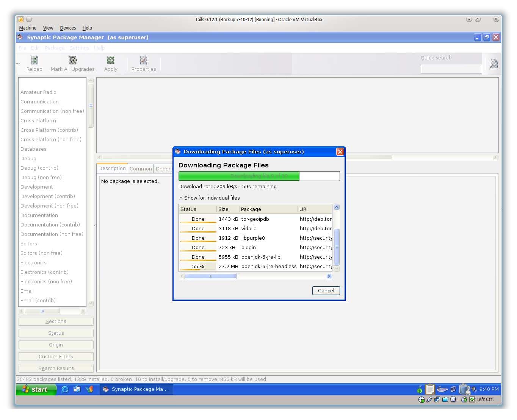Click VirtualBox USB devices status icon
Viewport: 517px width, 420px height.
tap(429, 400)
